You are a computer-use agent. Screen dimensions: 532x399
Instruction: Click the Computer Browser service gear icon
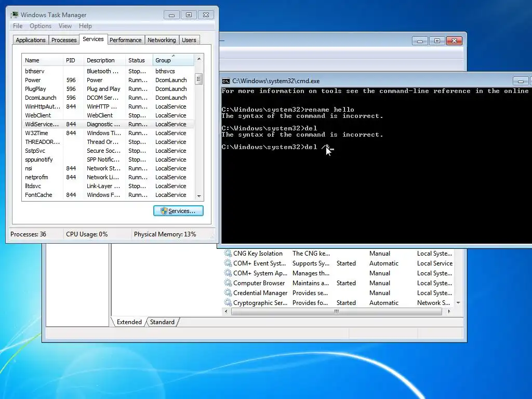[228, 283]
